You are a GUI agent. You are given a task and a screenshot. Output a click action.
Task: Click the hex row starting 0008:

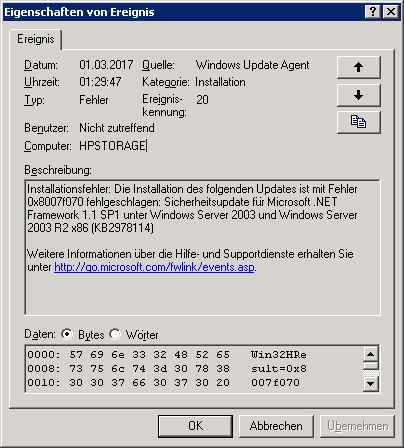tap(167, 368)
